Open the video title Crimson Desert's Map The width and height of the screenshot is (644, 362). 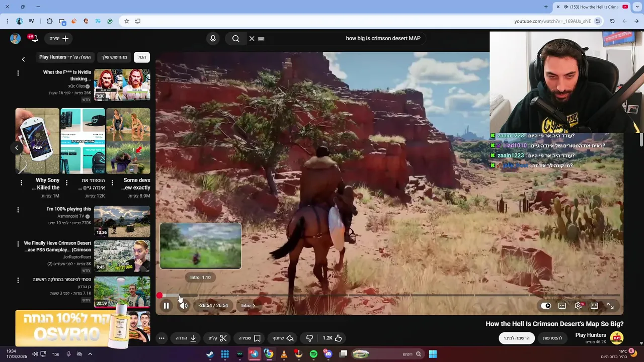click(x=554, y=324)
